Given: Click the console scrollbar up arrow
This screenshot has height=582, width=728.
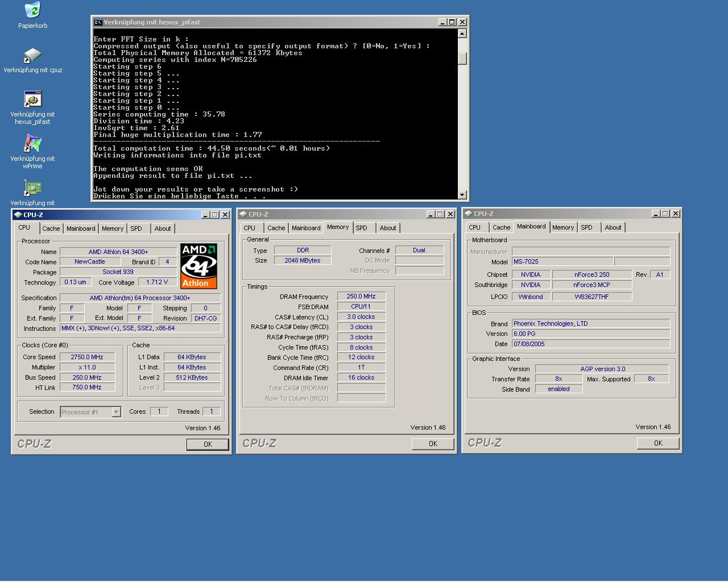Looking at the screenshot, I should (462, 34).
